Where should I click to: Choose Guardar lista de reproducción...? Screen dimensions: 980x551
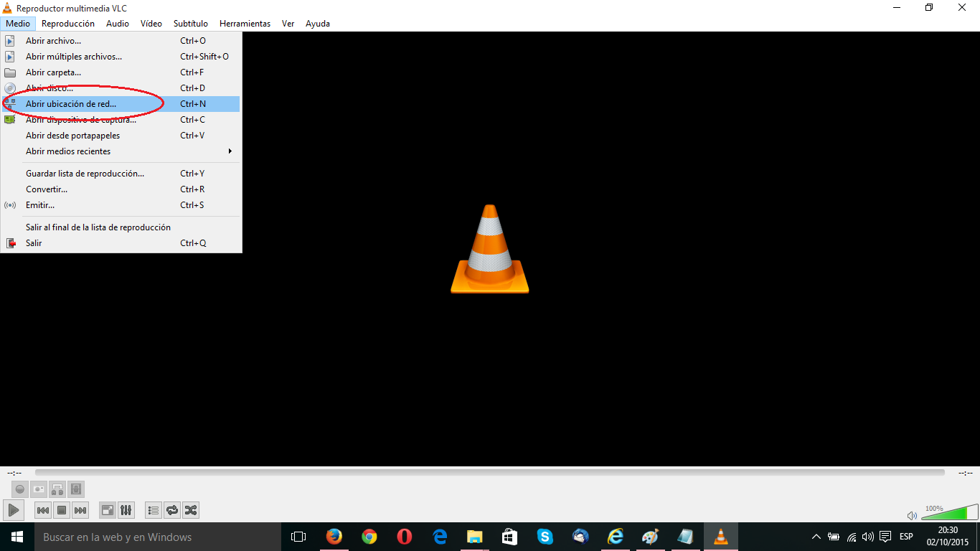pyautogui.click(x=121, y=174)
